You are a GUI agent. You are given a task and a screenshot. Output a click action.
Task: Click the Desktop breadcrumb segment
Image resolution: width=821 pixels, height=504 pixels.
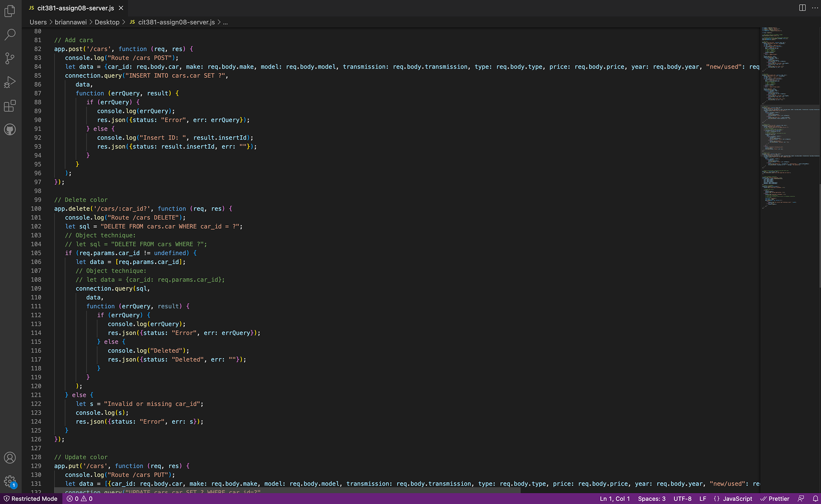click(x=107, y=22)
